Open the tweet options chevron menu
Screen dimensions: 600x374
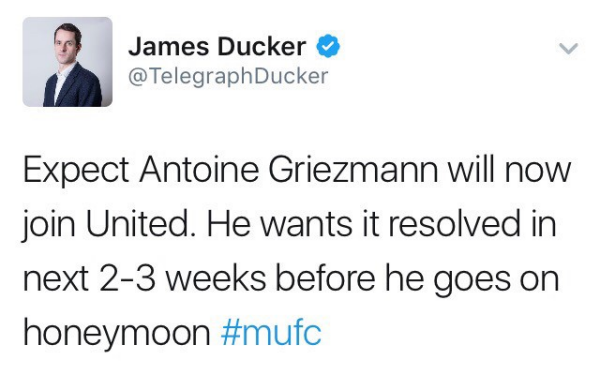click(x=568, y=49)
